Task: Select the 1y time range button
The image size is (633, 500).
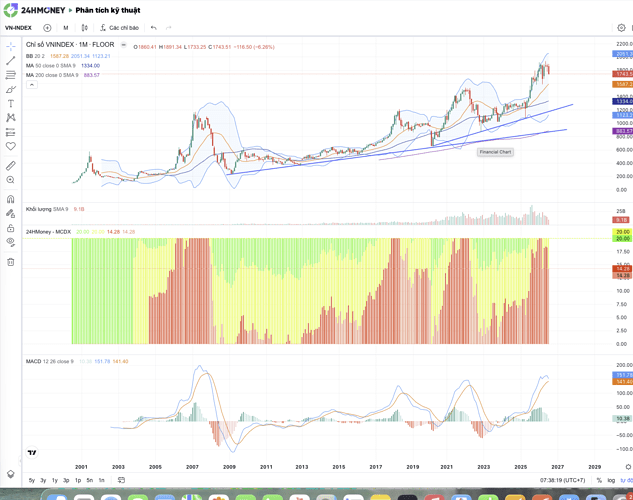Action: (x=55, y=480)
